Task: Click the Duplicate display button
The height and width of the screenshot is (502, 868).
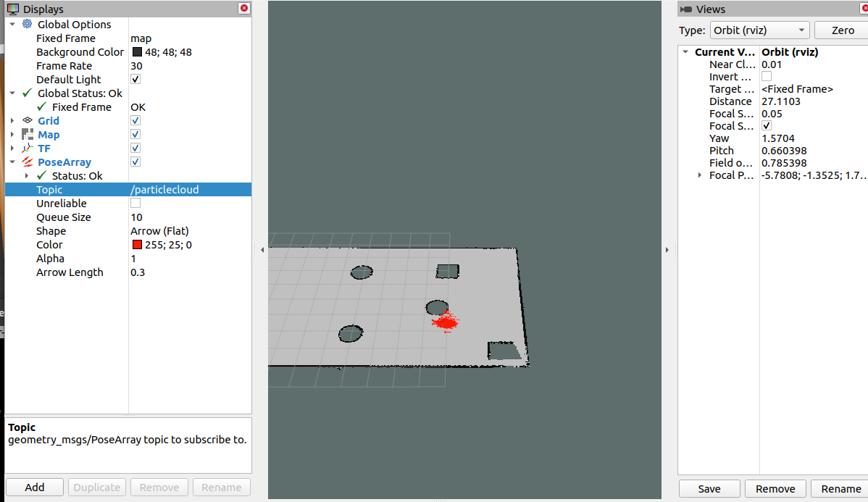Action: (x=97, y=487)
